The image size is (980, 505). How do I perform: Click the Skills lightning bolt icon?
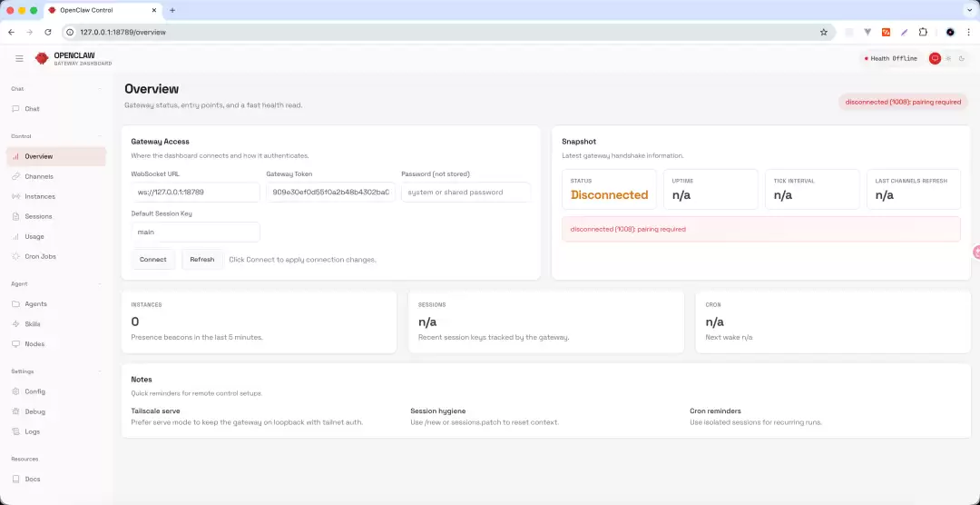click(x=15, y=324)
